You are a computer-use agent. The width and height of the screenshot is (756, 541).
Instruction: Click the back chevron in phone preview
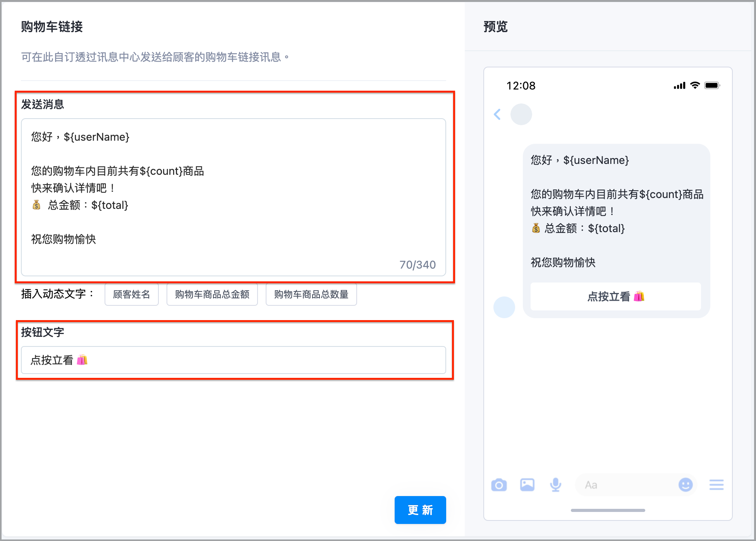click(498, 114)
